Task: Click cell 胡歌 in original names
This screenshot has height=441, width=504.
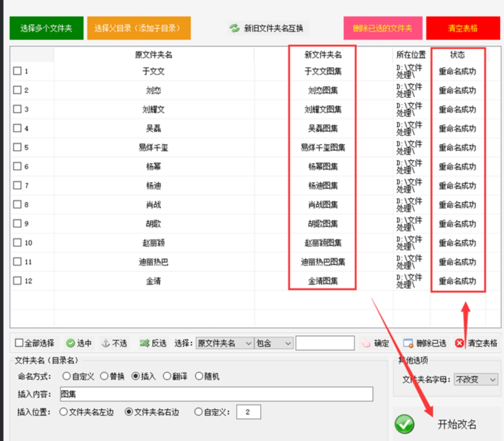Action: coord(153,224)
